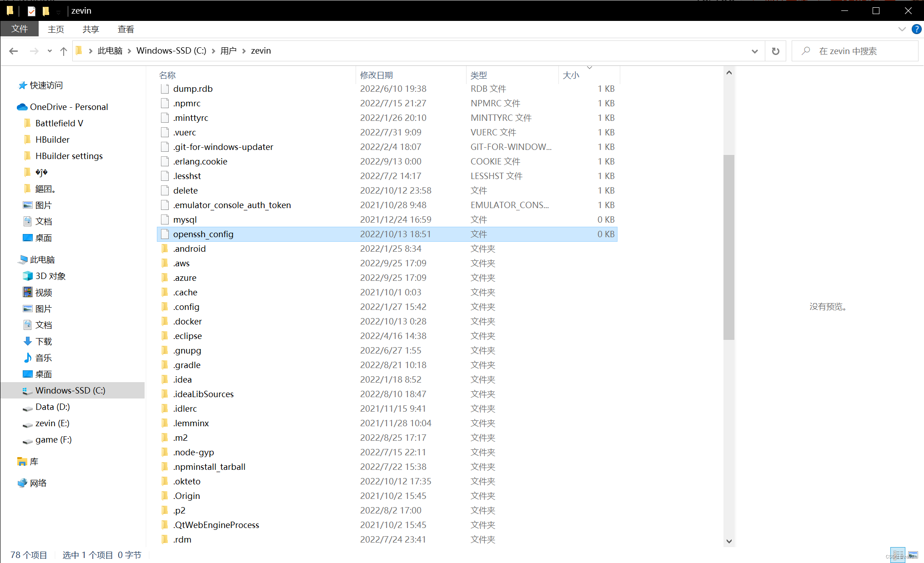Click the Back navigation arrow
This screenshot has width=924, height=563.
click(x=14, y=51)
